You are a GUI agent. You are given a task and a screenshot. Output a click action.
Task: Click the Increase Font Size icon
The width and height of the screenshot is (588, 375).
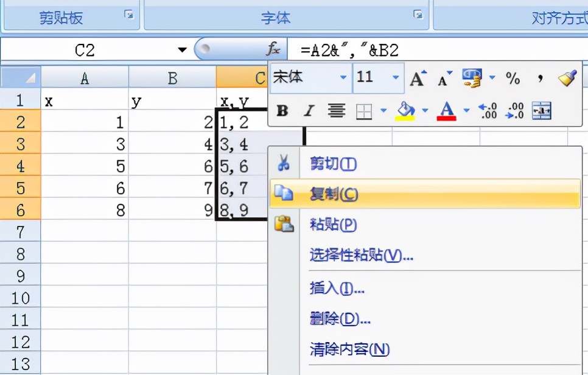coord(417,78)
